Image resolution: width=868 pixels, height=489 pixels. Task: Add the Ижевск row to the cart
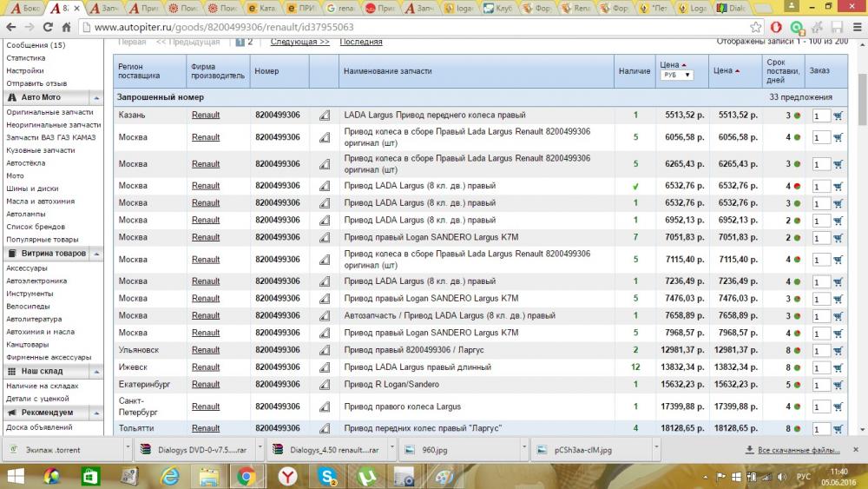point(838,367)
